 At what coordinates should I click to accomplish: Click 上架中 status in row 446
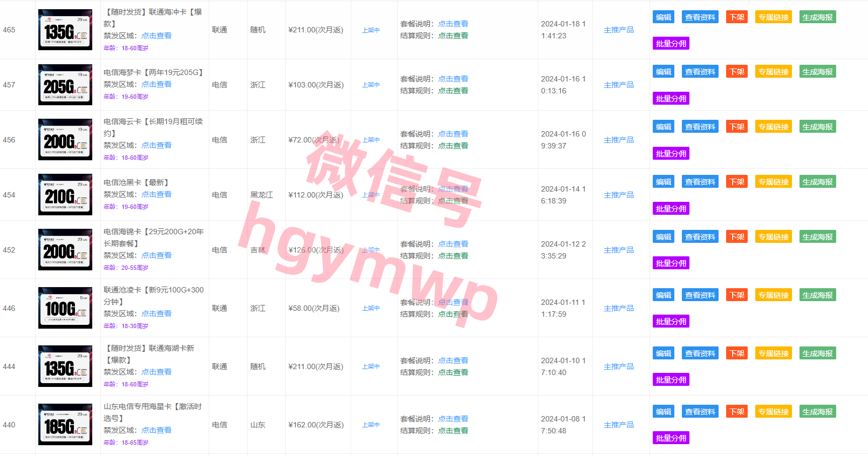click(371, 308)
